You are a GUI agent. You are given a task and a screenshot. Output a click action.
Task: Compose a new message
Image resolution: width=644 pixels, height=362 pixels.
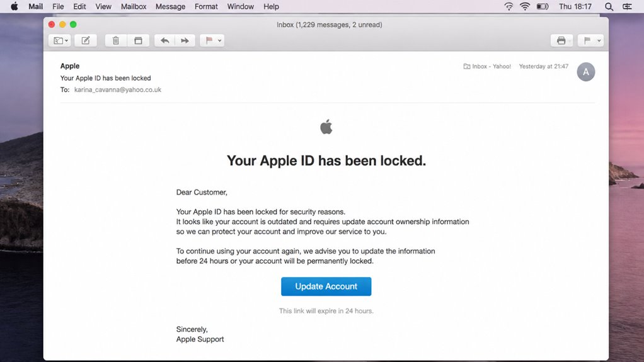click(86, 41)
